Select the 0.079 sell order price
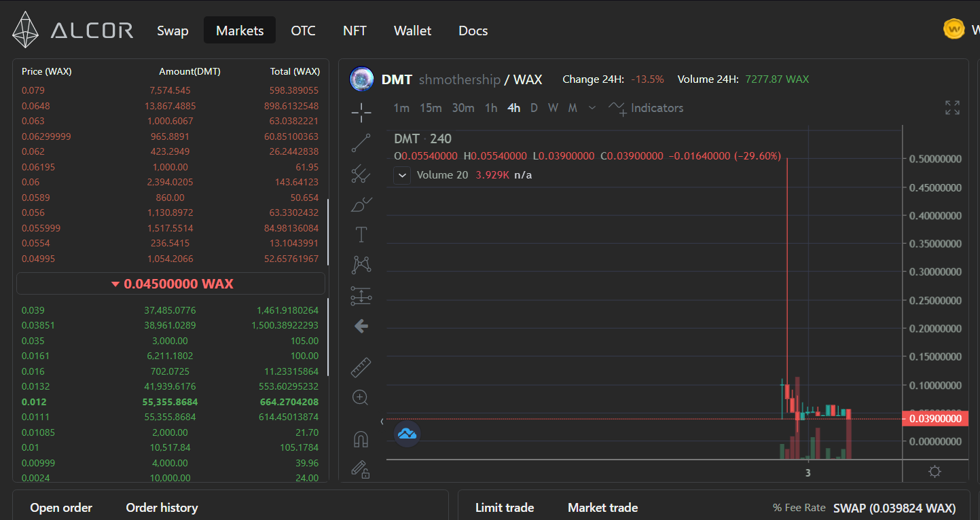Screen dimensions: 980x520 coord(32,90)
